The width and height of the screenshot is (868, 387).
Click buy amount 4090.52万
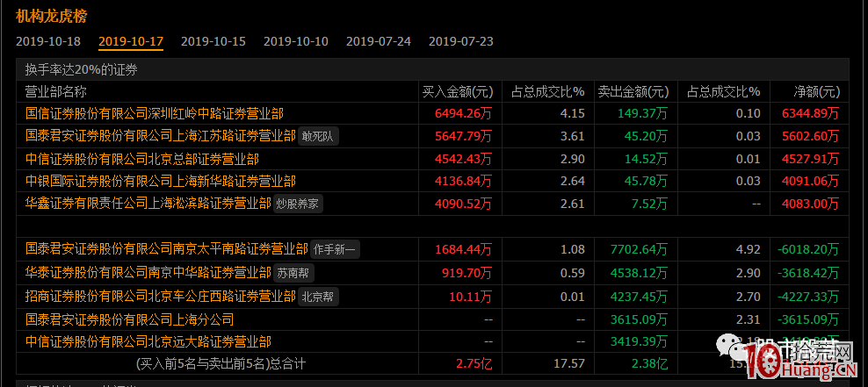coord(463,204)
